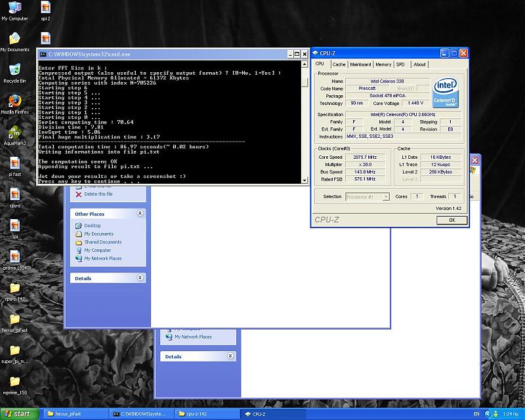Select the spi 2 desktop file icon
Viewport: 525px width, 420px height.
[45, 11]
